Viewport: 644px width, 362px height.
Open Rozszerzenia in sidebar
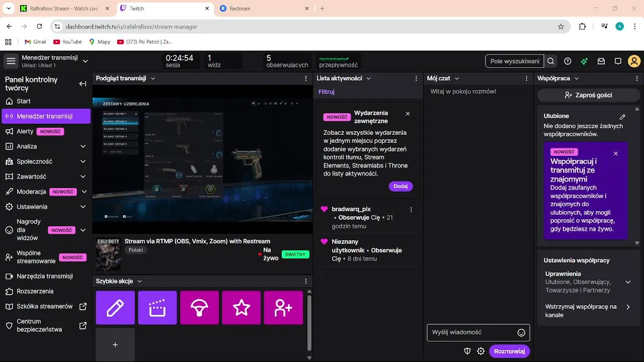point(46,291)
